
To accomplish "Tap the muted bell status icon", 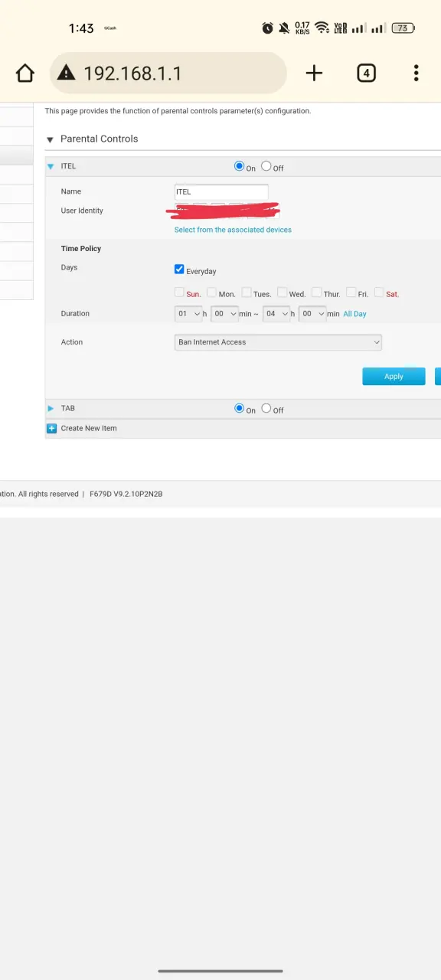I will click(284, 28).
